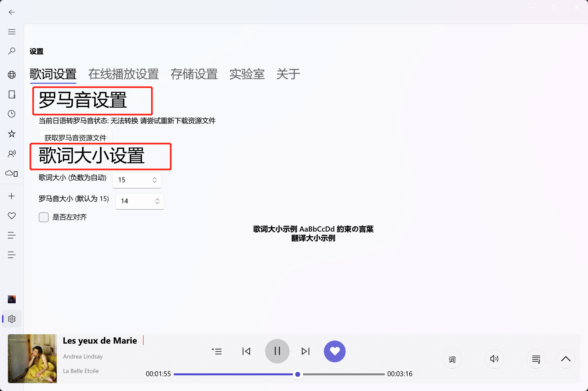The width and height of the screenshot is (588, 391).
Task: Open the volume control icon
Action: click(494, 358)
